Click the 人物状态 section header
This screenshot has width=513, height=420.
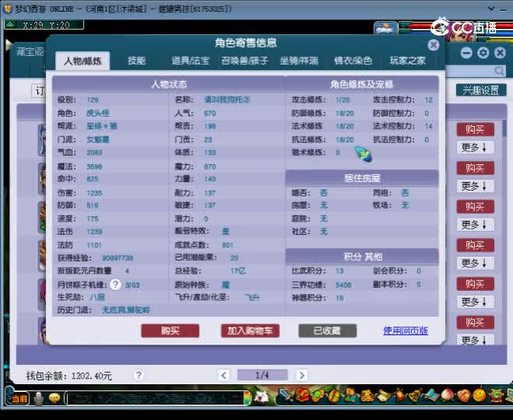pos(169,84)
